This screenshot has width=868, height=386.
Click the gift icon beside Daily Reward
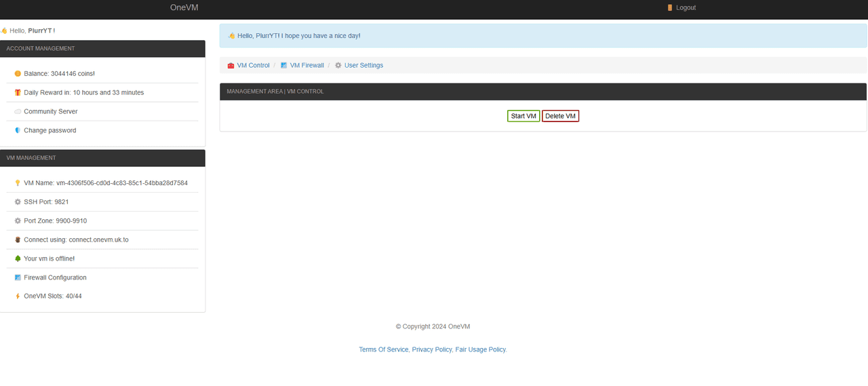click(x=18, y=92)
